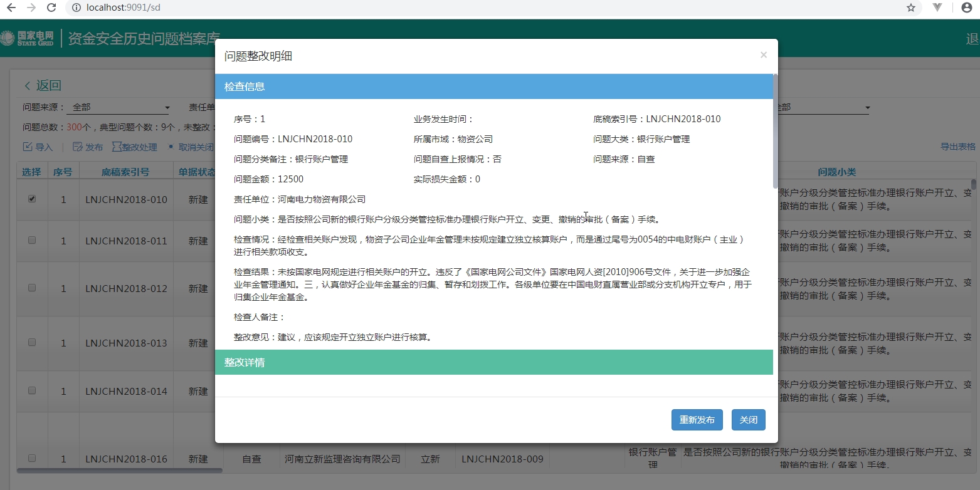
Task: Click the 检查信息 section header
Action: (x=494, y=86)
